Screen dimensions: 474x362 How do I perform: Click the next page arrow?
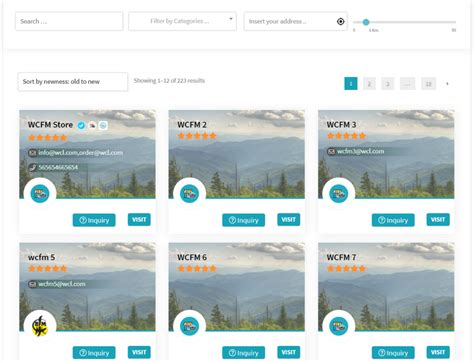point(447,84)
